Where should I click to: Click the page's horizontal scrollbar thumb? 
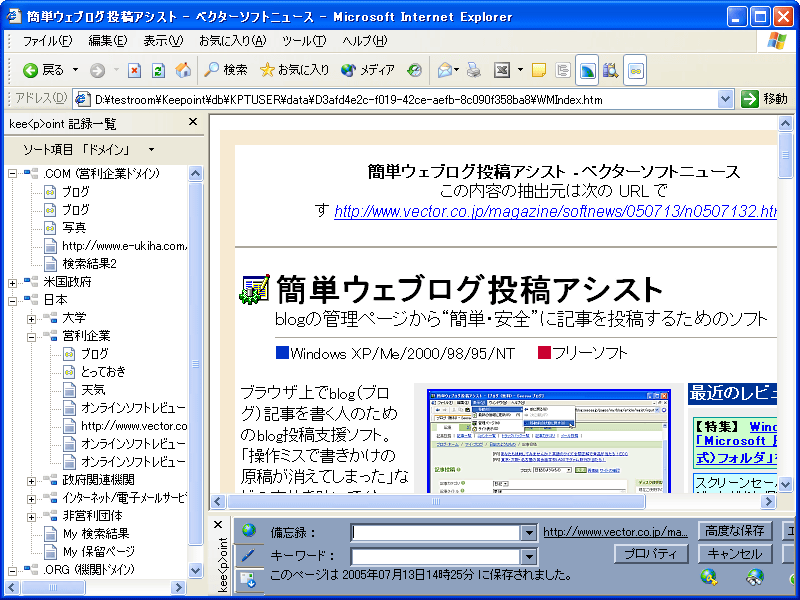(x=436, y=502)
